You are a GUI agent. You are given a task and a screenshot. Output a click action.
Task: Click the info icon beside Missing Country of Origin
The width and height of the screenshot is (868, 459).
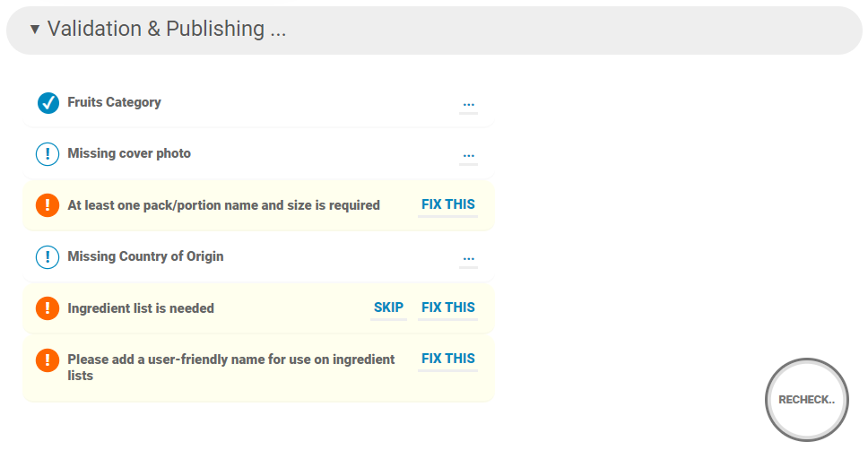tap(48, 257)
